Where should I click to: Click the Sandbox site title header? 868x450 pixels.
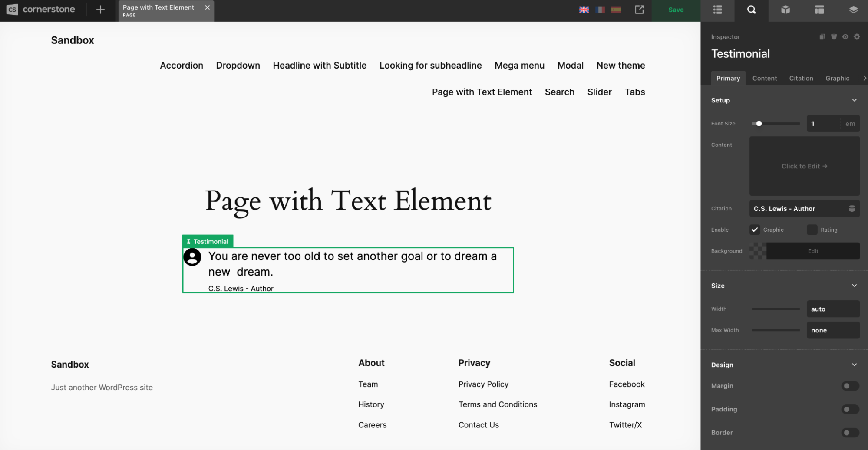73,40
